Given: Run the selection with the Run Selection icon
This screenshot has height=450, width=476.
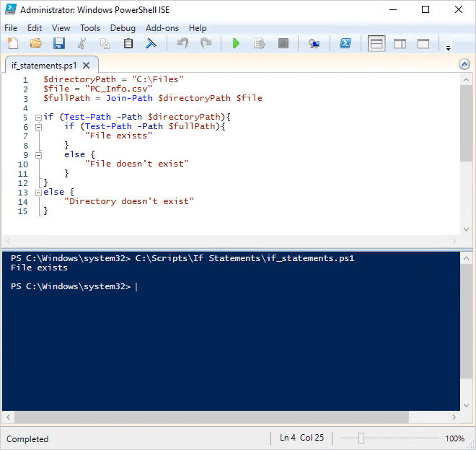Looking at the screenshot, I should point(259,43).
